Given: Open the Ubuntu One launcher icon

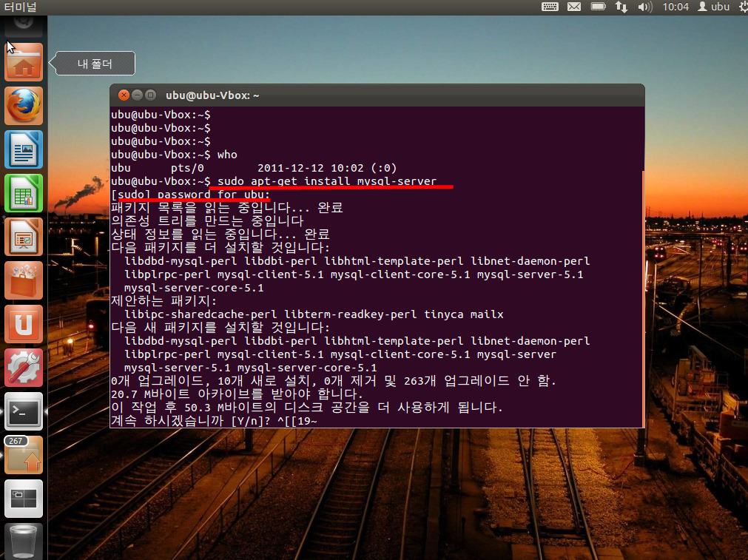Looking at the screenshot, I should pos(24,324).
